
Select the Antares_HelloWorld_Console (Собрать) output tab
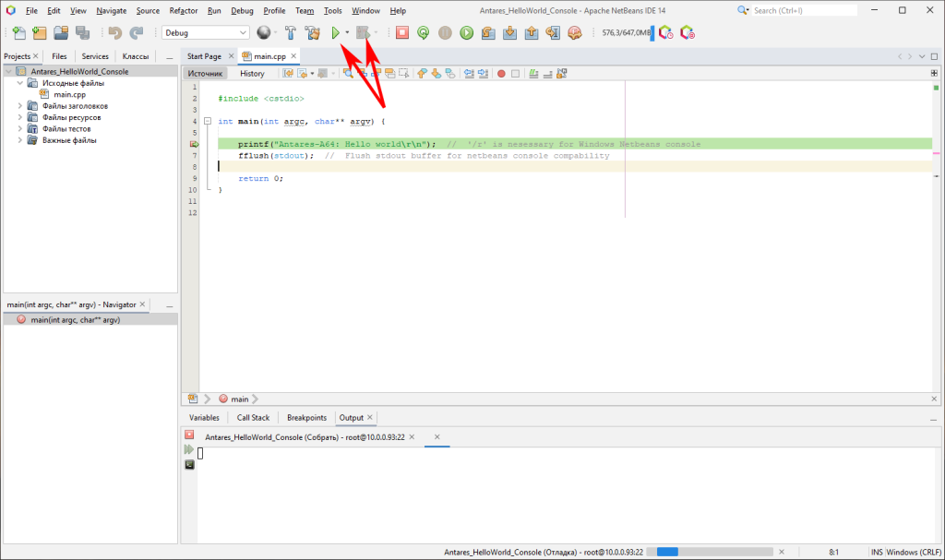pyautogui.click(x=305, y=437)
